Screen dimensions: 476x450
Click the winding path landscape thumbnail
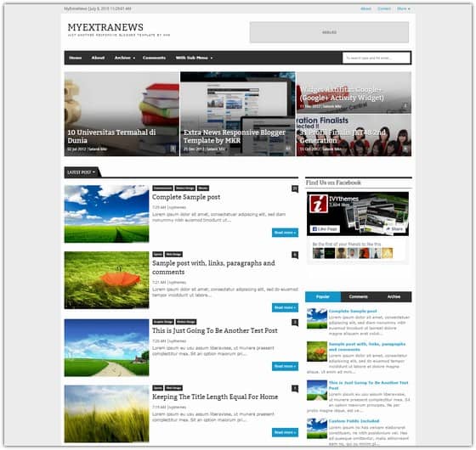106,347
